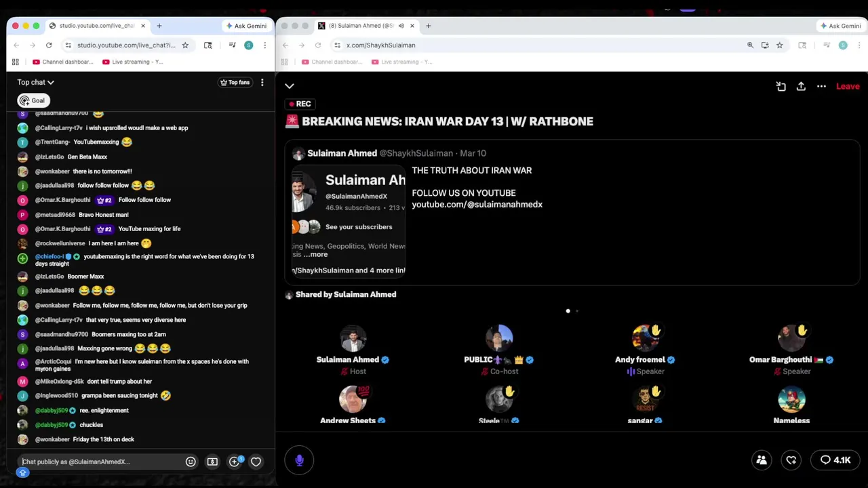This screenshot has height=488, width=868.
Task: Open Chrome three-dot menu in X window
Action: [859, 45]
